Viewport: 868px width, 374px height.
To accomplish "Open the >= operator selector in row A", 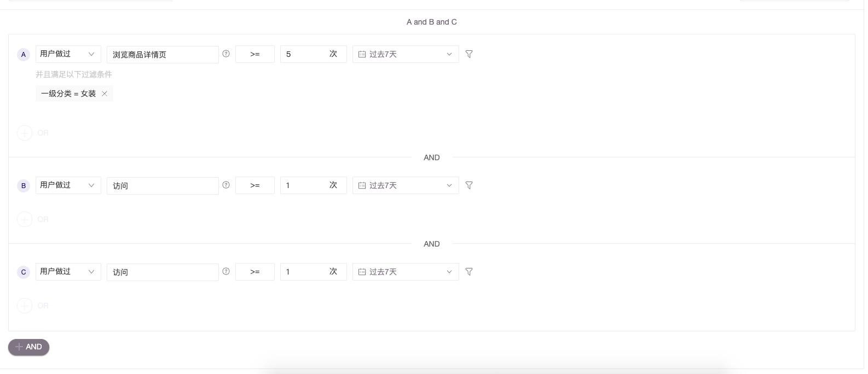I will pos(255,54).
